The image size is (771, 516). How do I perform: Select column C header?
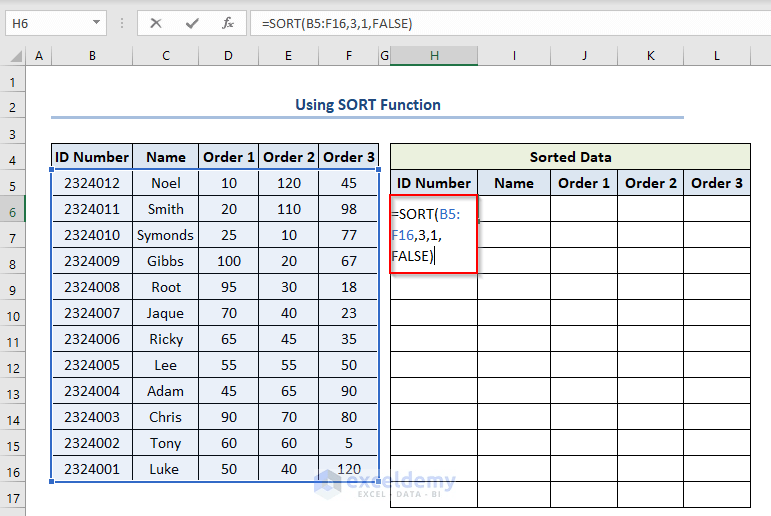pos(166,56)
